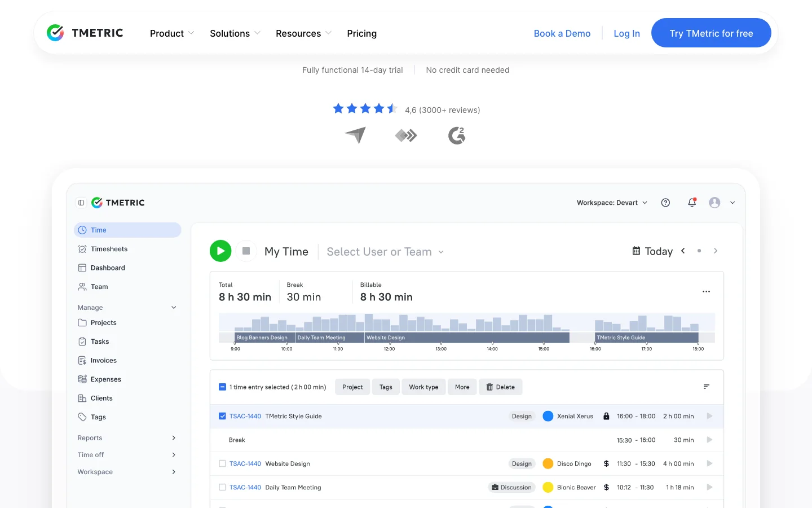This screenshot has height=508, width=812.
Task: Open the account menu chevron beside avatar
Action: (x=732, y=203)
